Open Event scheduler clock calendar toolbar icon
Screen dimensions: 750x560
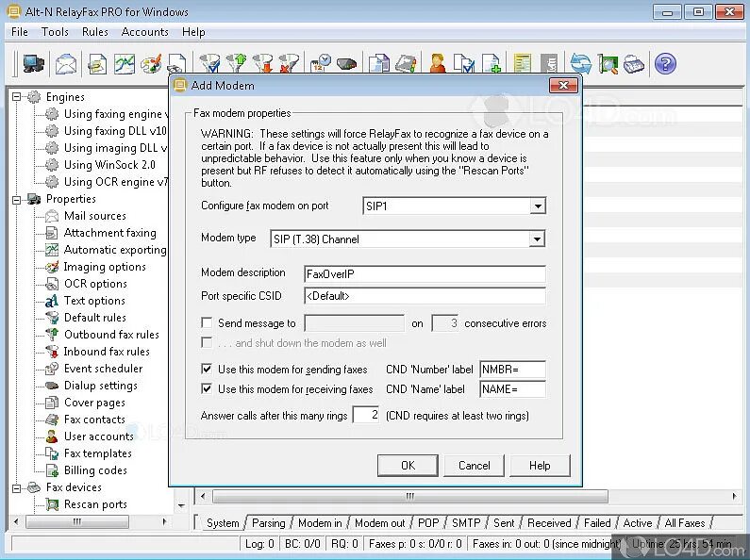point(321,63)
